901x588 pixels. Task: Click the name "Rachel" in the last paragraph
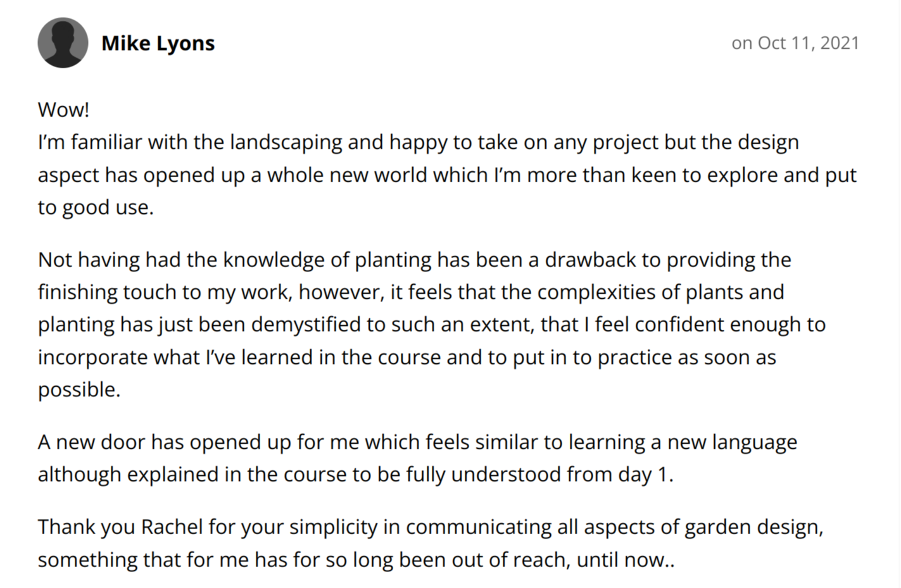(172, 527)
